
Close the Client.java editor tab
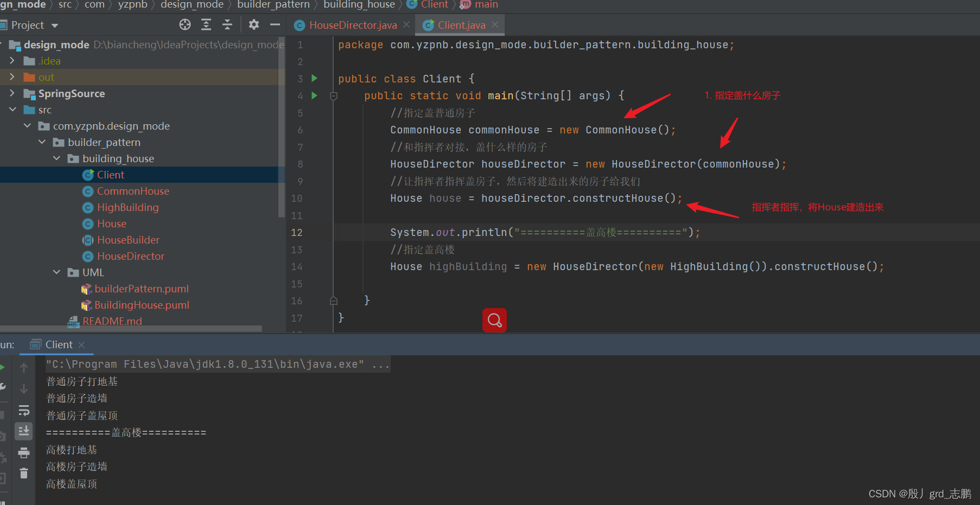(495, 24)
